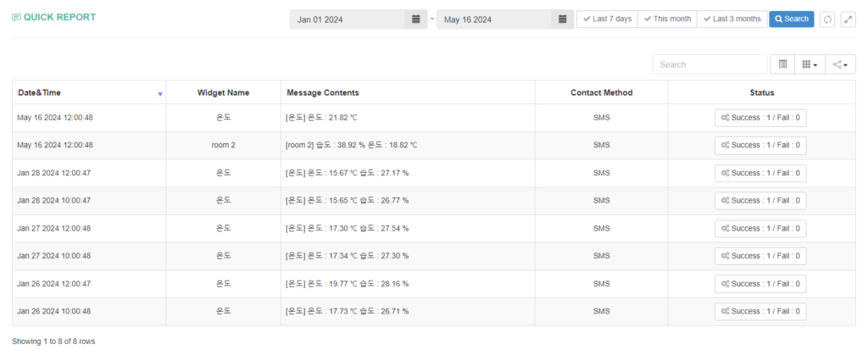Click the table Search text box
The width and height of the screenshot is (868, 361).
point(709,64)
